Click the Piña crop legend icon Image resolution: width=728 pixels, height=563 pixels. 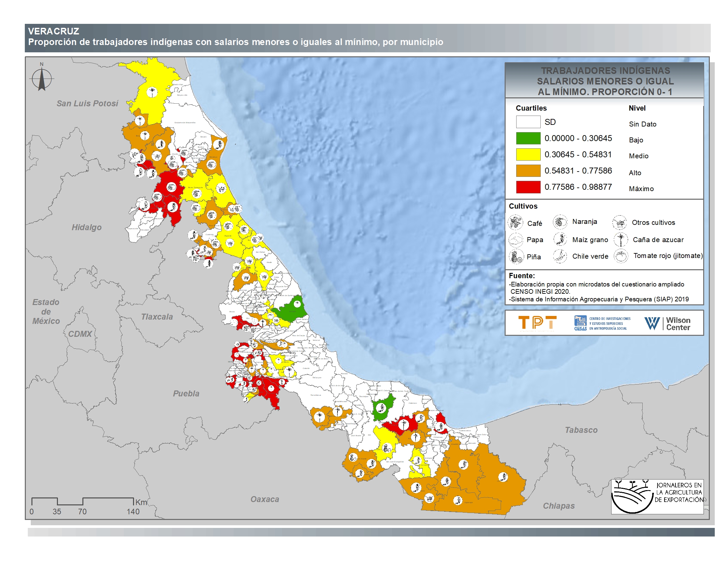(516, 256)
